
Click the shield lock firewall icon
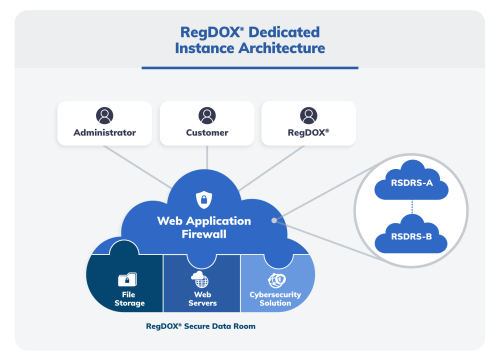204,200
